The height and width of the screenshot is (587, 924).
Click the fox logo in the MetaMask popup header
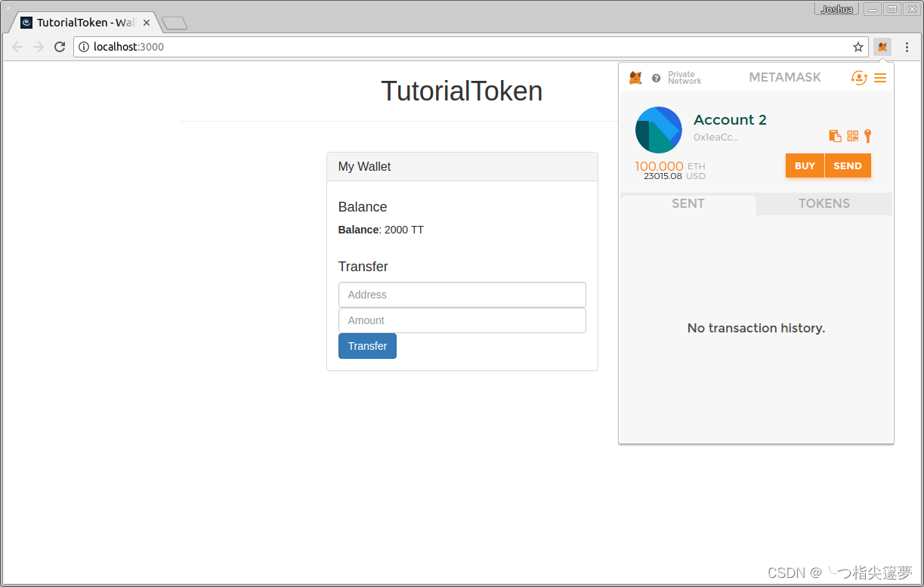(636, 78)
